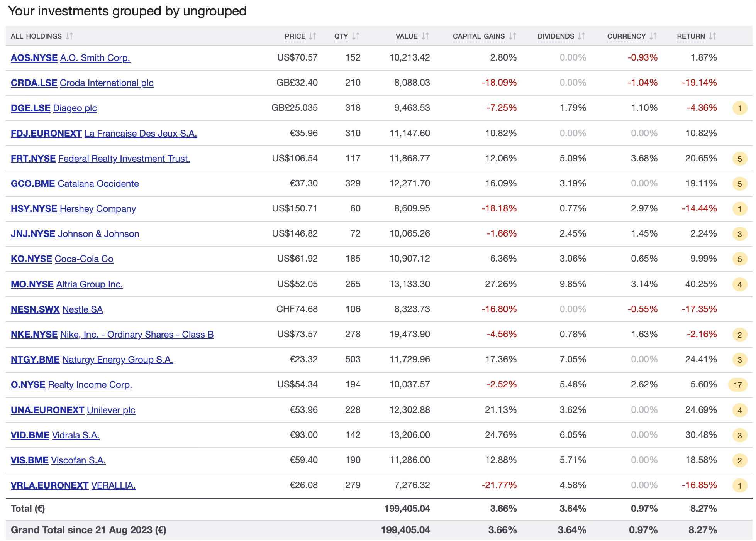Open VIS.BME ticker link
Image resolution: width=756 pixels, height=541 pixels.
click(30, 460)
